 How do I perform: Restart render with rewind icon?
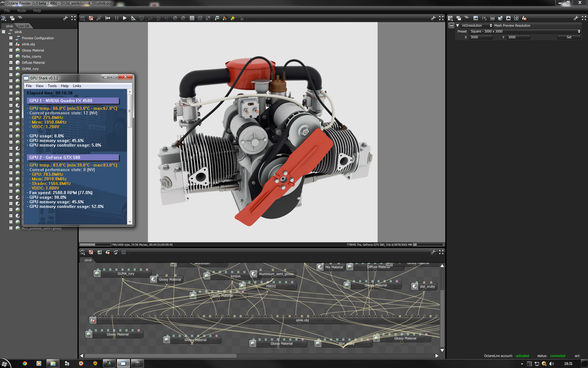[108, 18]
